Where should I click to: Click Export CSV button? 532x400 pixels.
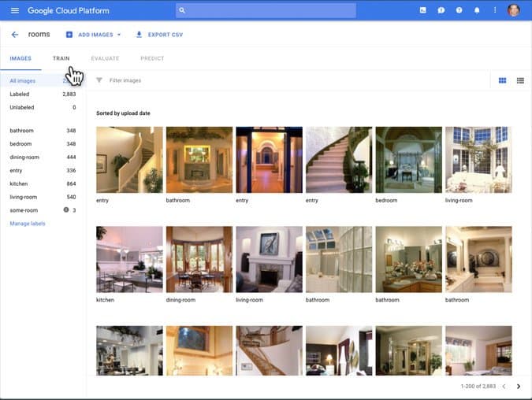pos(159,35)
